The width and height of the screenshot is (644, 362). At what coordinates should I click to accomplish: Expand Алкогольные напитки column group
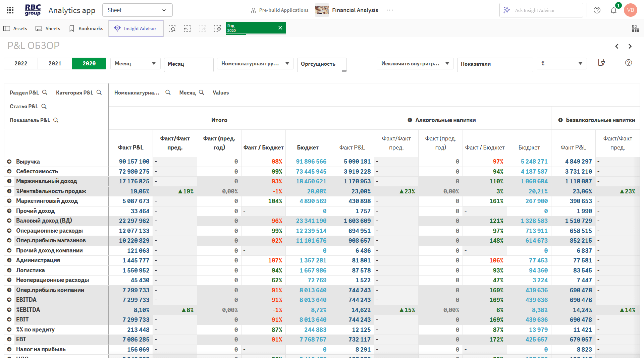(410, 120)
